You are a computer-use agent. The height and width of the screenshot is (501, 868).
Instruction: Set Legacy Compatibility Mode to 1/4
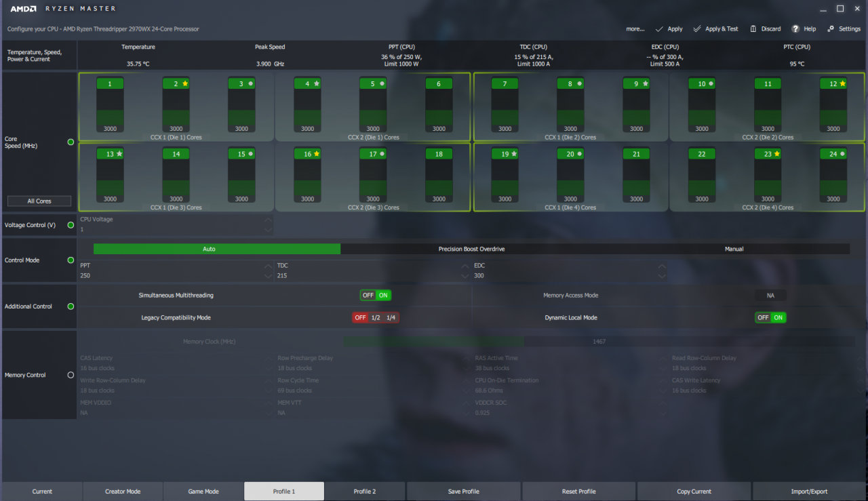tap(391, 317)
